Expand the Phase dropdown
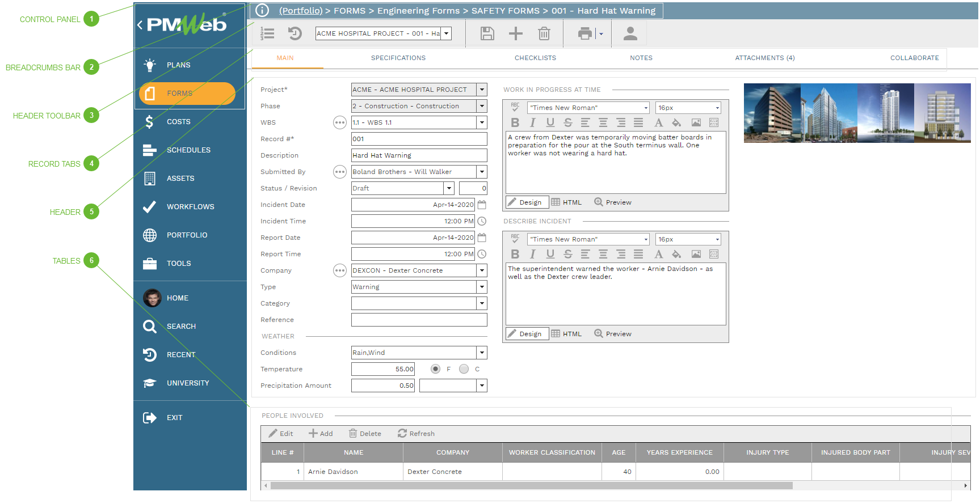This screenshot has height=504, width=980. [x=482, y=106]
